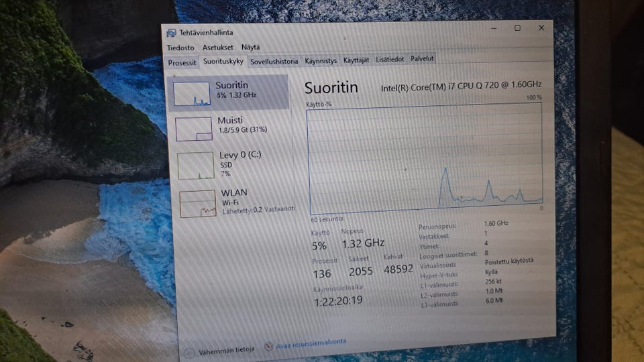Click the Käyttö 5% value

click(x=319, y=246)
